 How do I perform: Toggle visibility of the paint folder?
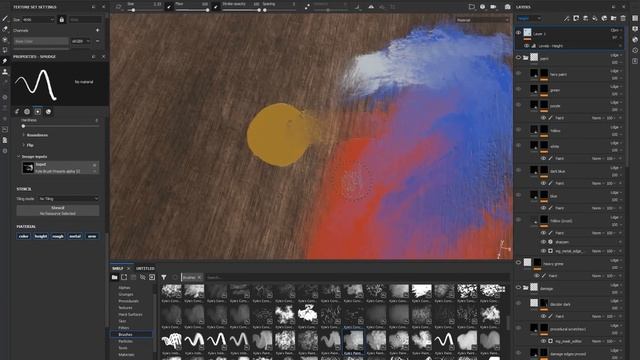(x=518, y=58)
